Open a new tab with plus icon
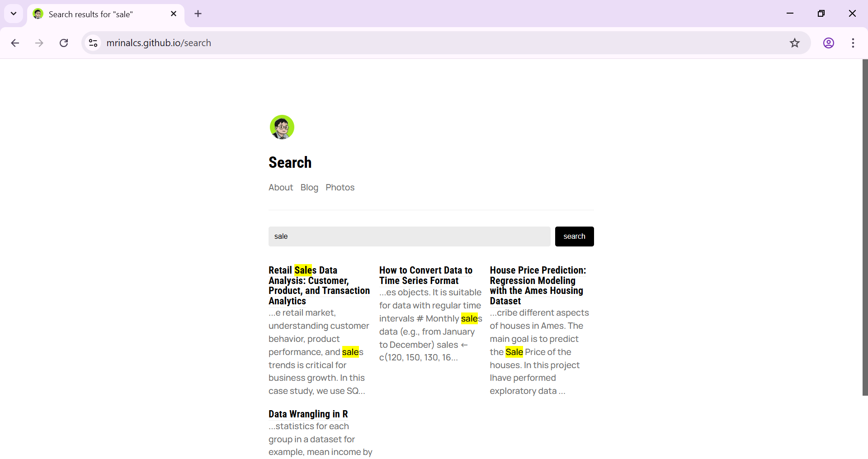This screenshot has height=459, width=868. point(198,14)
